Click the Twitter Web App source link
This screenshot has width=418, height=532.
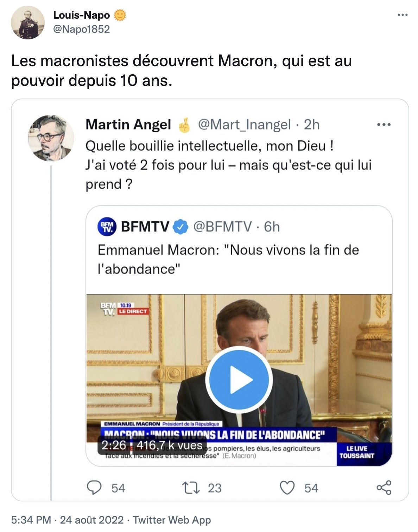pos(172,520)
